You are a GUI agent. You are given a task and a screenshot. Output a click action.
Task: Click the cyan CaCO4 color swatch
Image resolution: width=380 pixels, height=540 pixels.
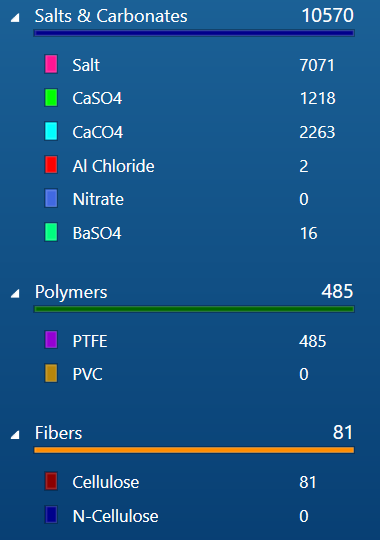[51, 131]
